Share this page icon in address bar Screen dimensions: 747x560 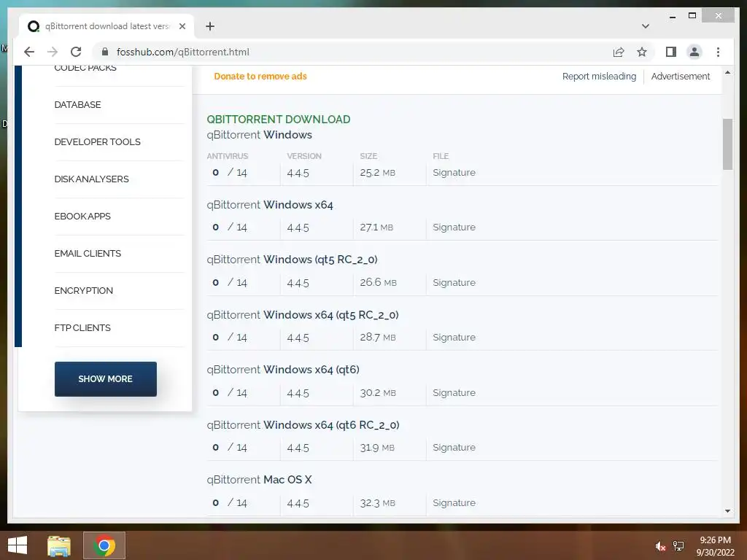pyautogui.click(x=619, y=52)
